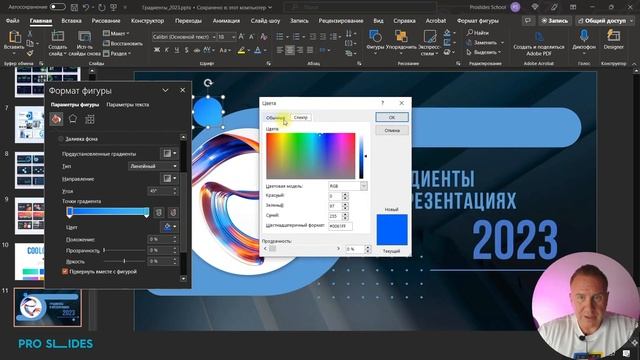The image size is (640, 360).
Task: Open the Макет layout dropdown
Action: pyautogui.click(x=116, y=33)
